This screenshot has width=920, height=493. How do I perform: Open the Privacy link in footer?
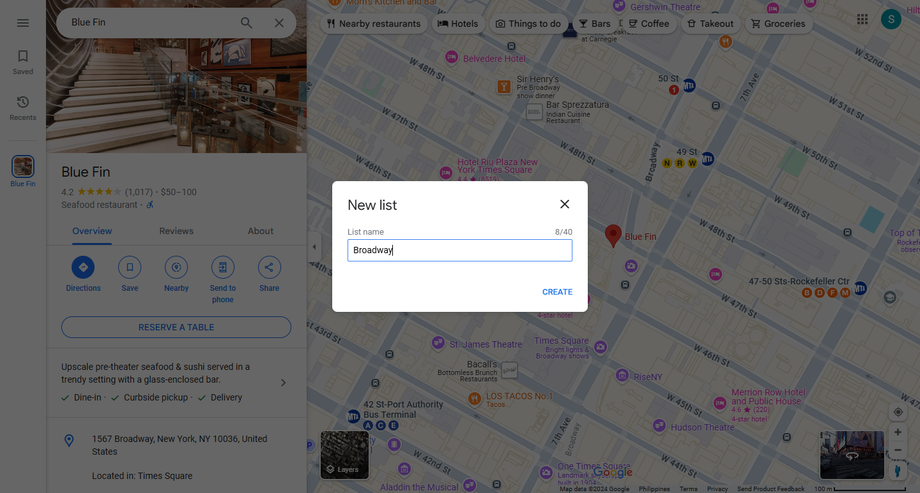click(x=717, y=489)
